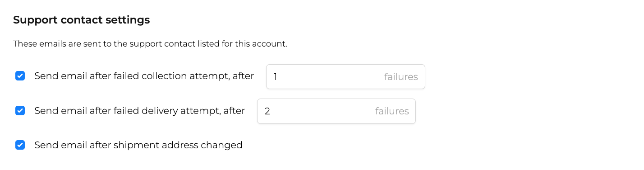Uncheck failed collection attempt email checkbox
644x170 pixels.
coord(20,76)
